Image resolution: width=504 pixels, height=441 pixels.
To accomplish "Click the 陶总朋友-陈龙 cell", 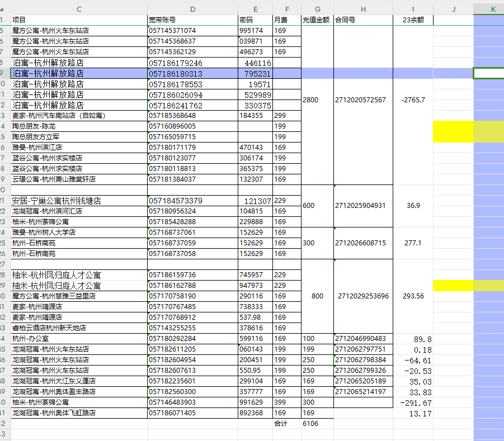I will (79, 126).
